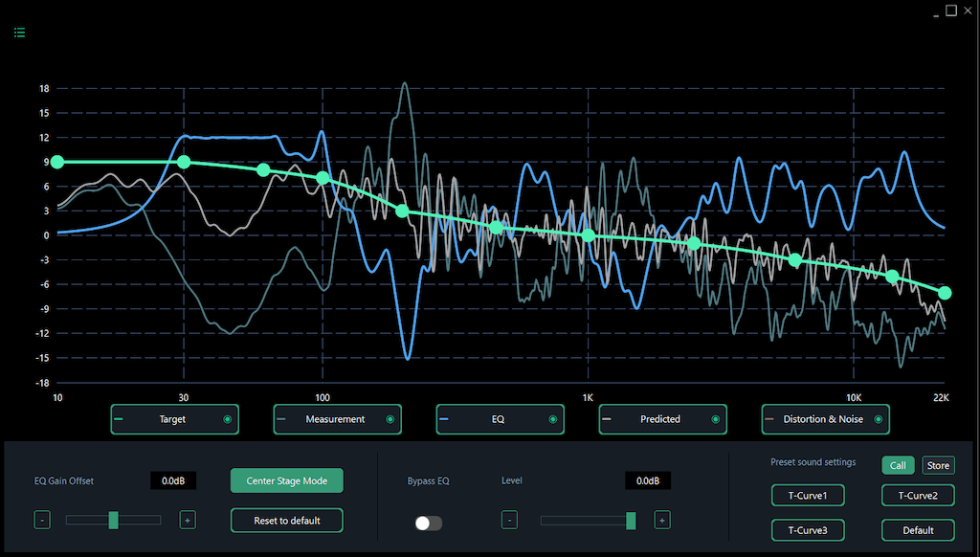
Task: Toggle visibility of the Predicted curve
Action: tap(715, 419)
